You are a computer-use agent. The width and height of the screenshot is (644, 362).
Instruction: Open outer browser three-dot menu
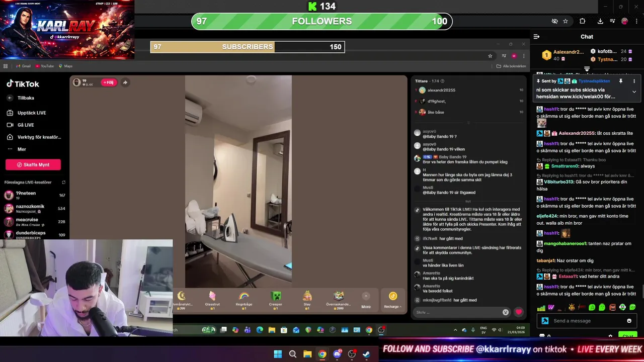pos(637,21)
